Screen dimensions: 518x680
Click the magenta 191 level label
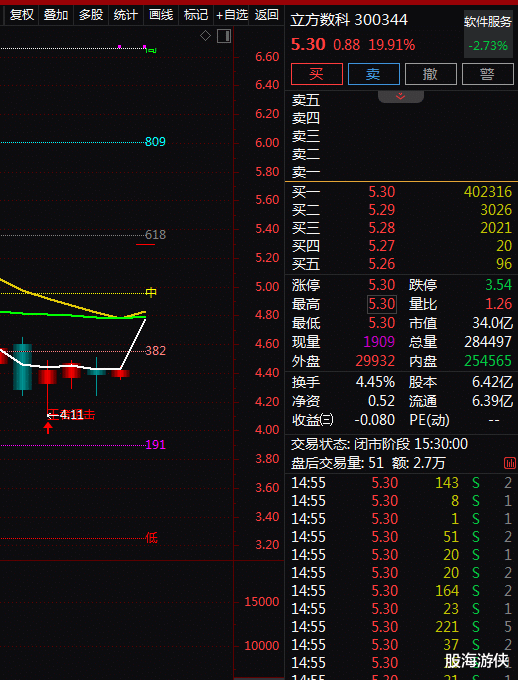click(155, 445)
